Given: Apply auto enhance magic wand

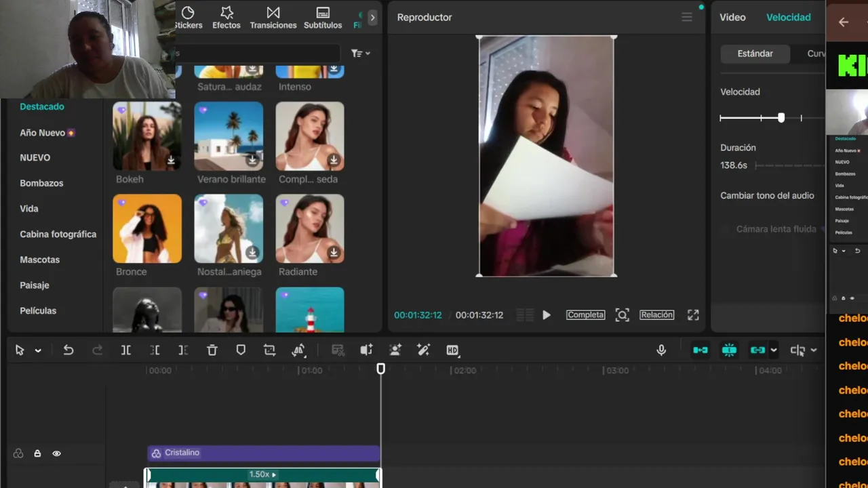Looking at the screenshot, I should [x=424, y=350].
